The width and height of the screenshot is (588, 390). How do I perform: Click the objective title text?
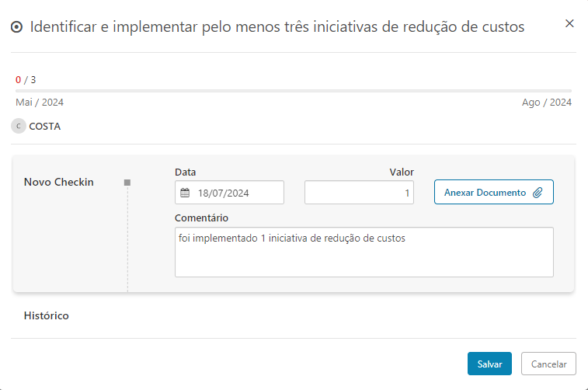point(277,27)
